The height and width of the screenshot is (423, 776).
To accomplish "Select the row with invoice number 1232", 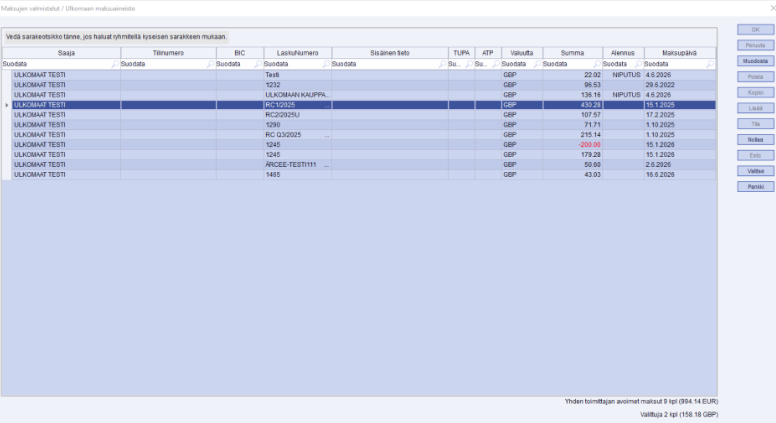I will click(364, 85).
